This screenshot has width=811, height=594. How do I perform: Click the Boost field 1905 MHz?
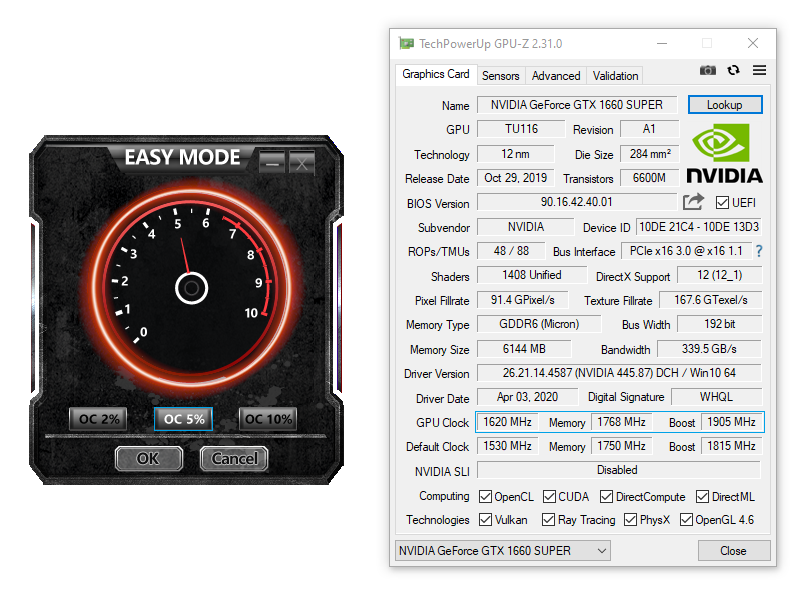tap(731, 422)
